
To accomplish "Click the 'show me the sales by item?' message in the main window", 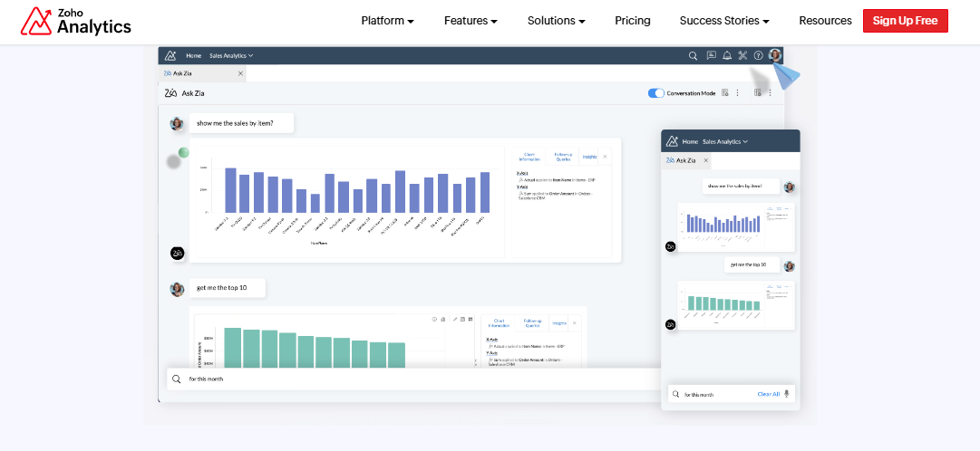I will (x=242, y=123).
